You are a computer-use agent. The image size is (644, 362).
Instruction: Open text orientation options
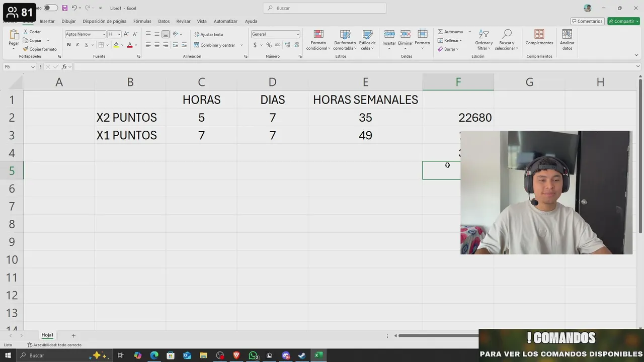tap(177, 34)
